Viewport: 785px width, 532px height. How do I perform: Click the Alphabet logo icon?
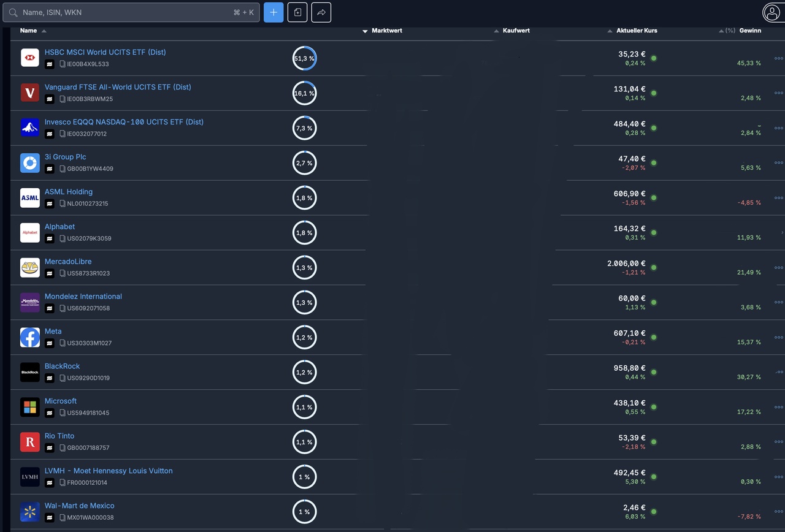[30, 233]
